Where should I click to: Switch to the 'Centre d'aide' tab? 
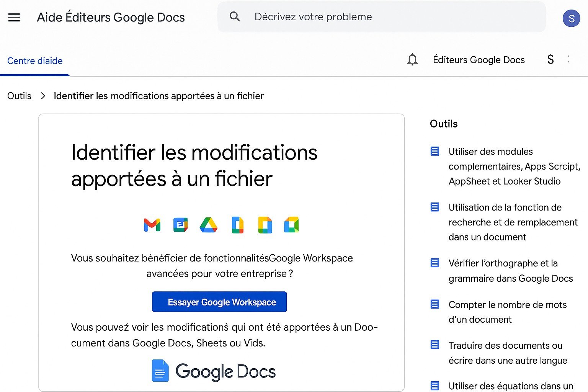(35, 60)
